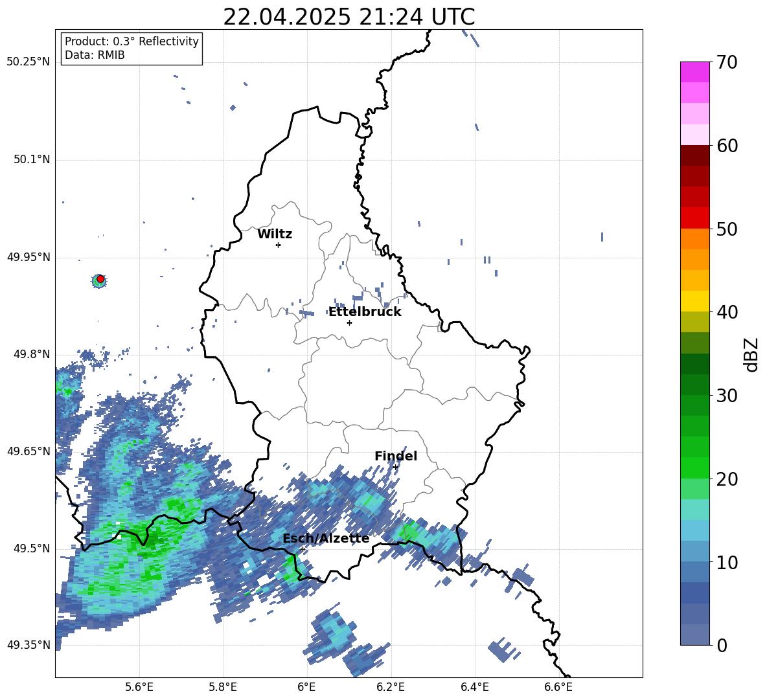Click the yellow colorbar segment above 40
The height and width of the screenshot is (700, 767).
[694, 301]
